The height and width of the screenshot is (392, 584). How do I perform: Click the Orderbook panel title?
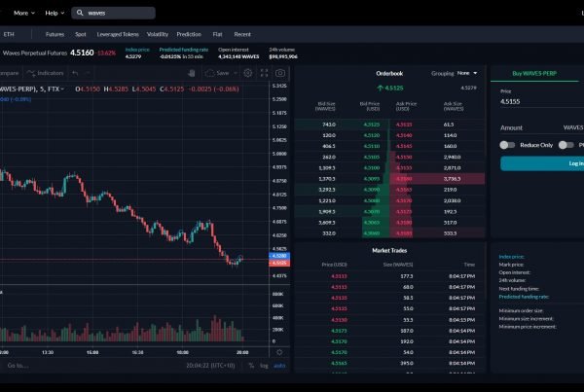[389, 73]
